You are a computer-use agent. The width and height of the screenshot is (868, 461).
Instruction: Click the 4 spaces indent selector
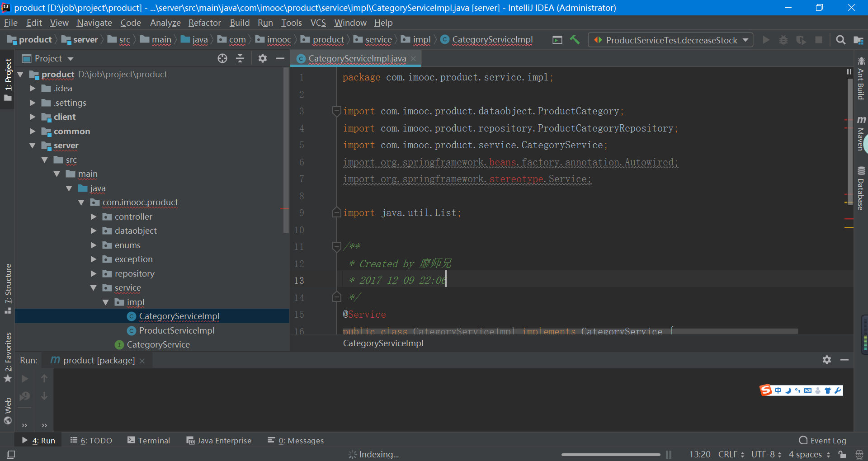809,454
